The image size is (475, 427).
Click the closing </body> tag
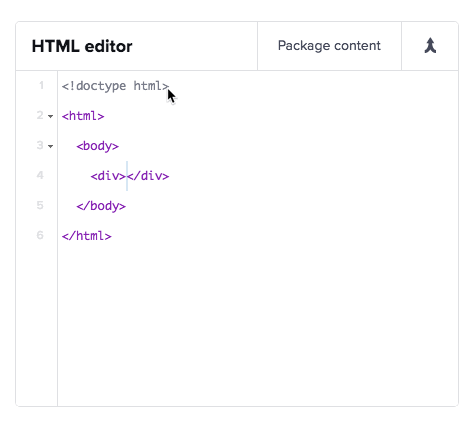(101, 206)
